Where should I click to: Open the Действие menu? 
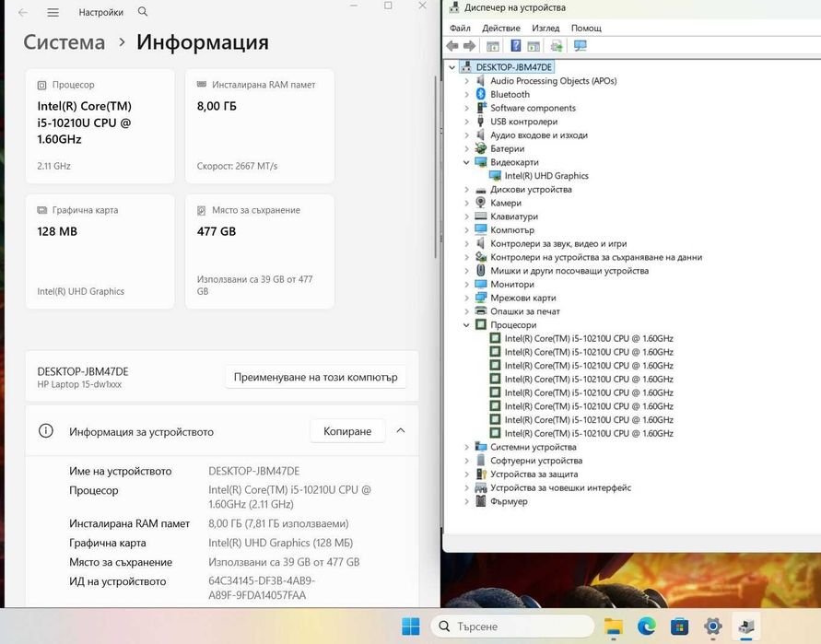[501, 29]
